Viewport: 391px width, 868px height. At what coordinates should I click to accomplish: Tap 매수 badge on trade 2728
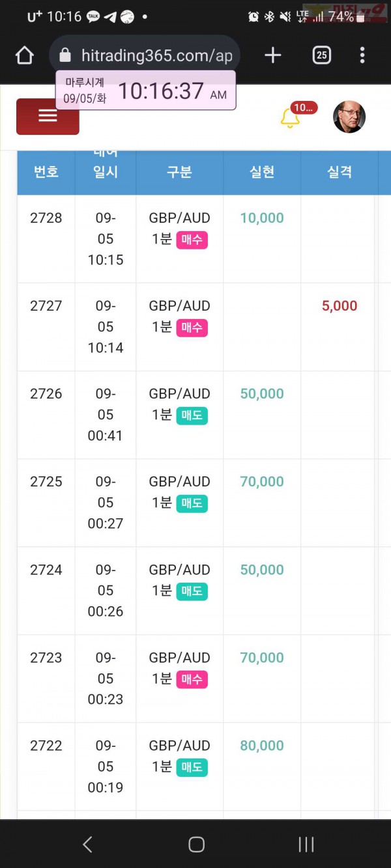pos(192,240)
